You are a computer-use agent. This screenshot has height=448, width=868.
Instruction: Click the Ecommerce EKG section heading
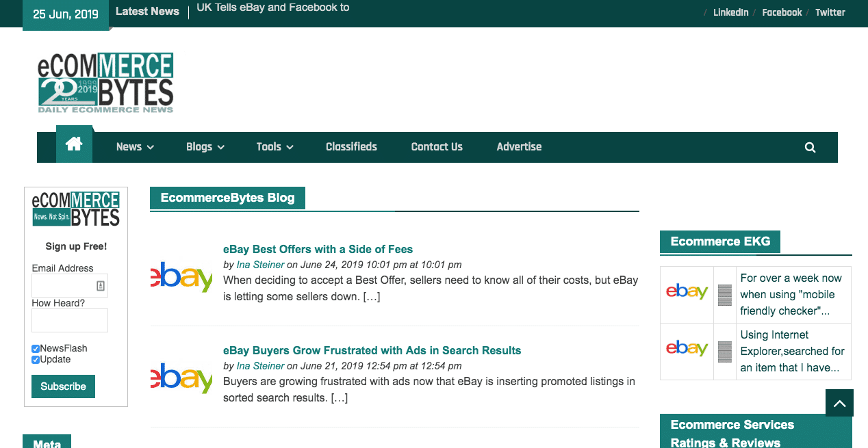tap(720, 241)
